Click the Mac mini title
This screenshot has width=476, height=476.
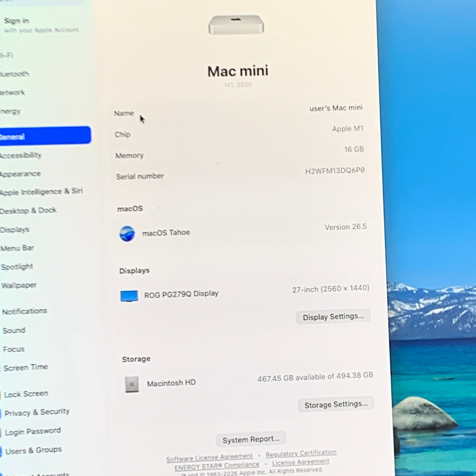(238, 71)
